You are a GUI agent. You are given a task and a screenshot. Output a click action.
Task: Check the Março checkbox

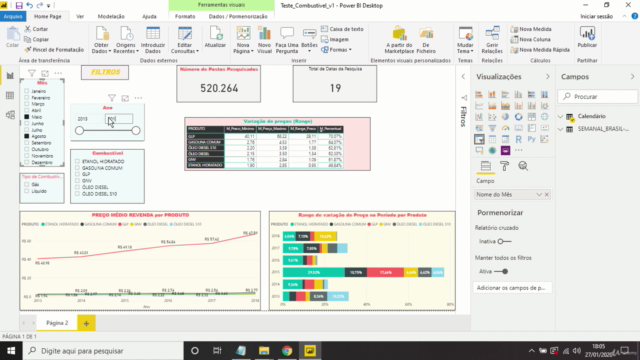27,104
